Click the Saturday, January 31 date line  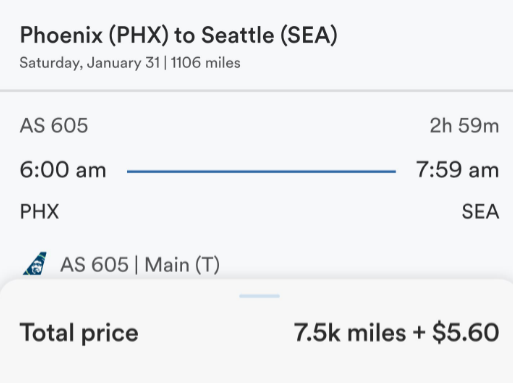pos(90,63)
